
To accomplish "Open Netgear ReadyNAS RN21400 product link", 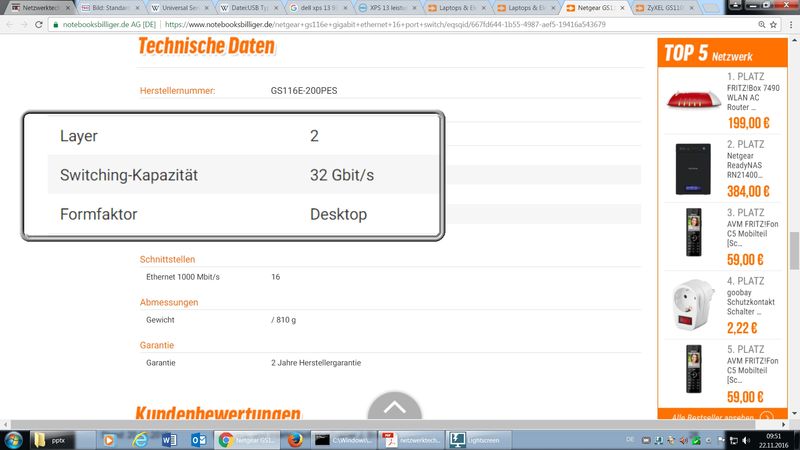I will pos(745,165).
